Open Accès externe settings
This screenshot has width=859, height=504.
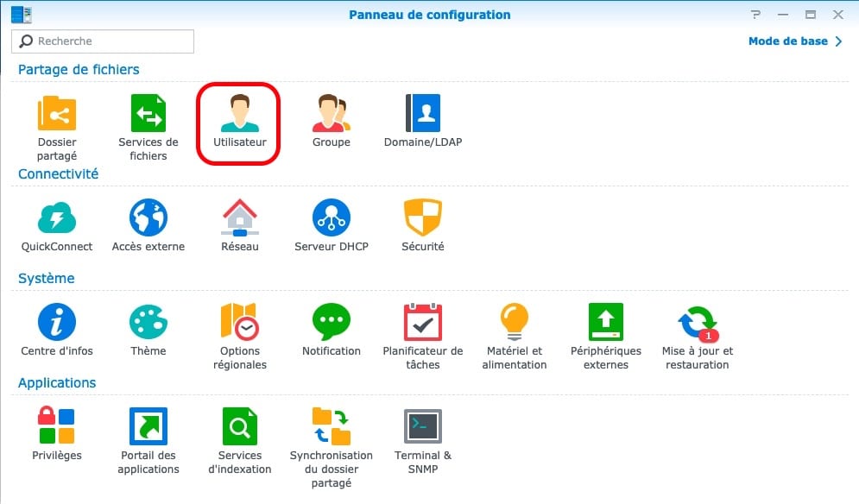[x=148, y=218]
